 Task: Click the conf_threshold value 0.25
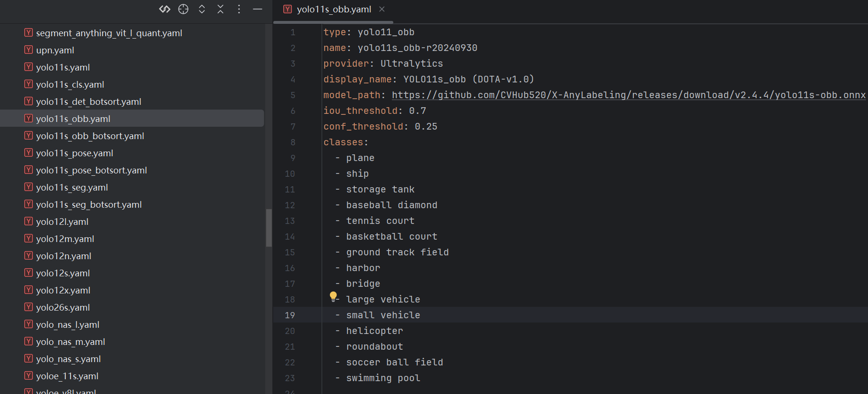click(x=426, y=126)
